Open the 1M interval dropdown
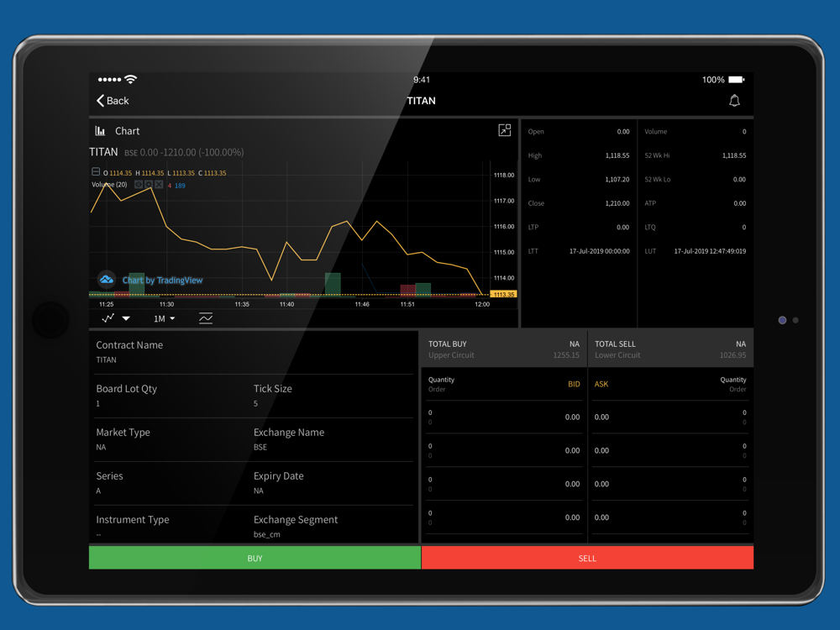The image size is (840, 630). (165, 318)
